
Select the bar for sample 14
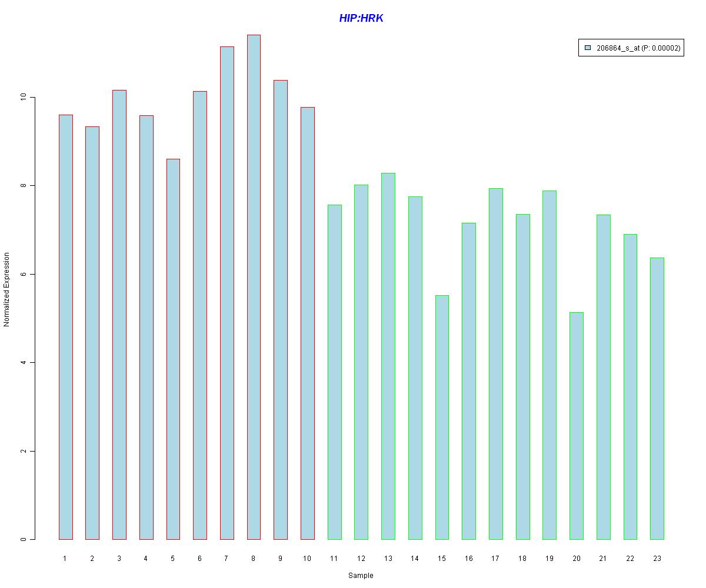[415, 367]
